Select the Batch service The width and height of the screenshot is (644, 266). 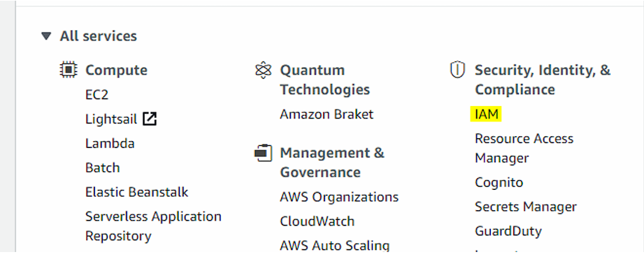pyautogui.click(x=103, y=168)
